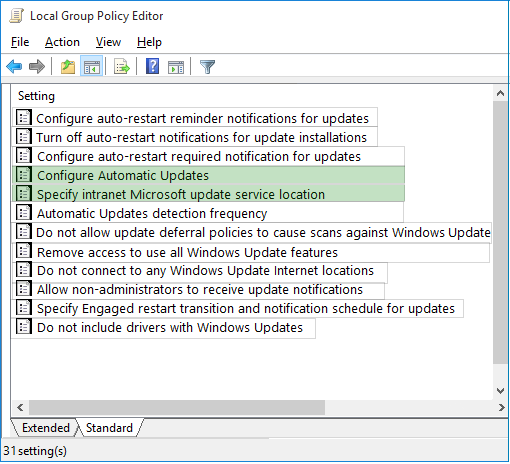Click the vertical scrollbar down arrow
The height and width of the screenshot is (464, 510).
coord(500,391)
